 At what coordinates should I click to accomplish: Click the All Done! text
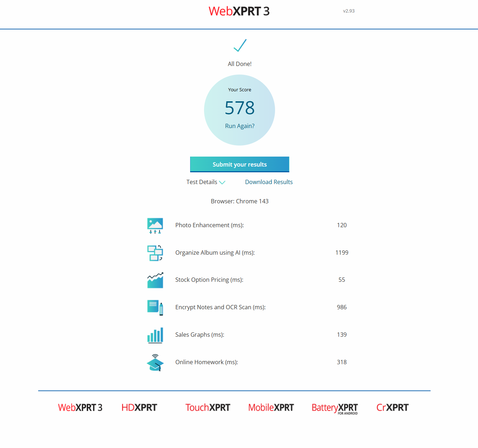click(240, 64)
